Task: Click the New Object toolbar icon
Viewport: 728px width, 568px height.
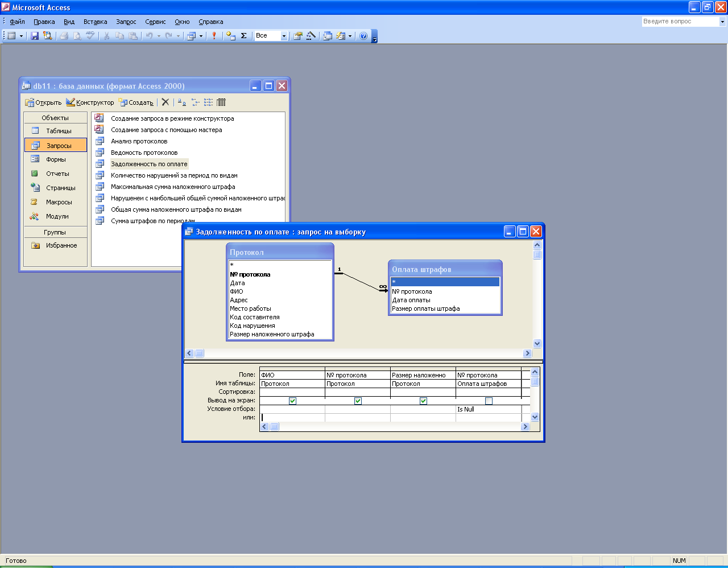Action: 341,36
